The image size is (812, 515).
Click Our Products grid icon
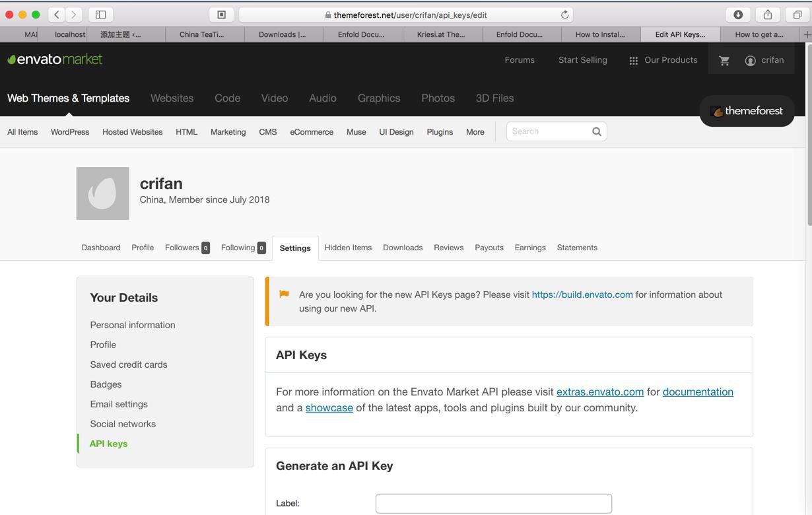(633, 60)
